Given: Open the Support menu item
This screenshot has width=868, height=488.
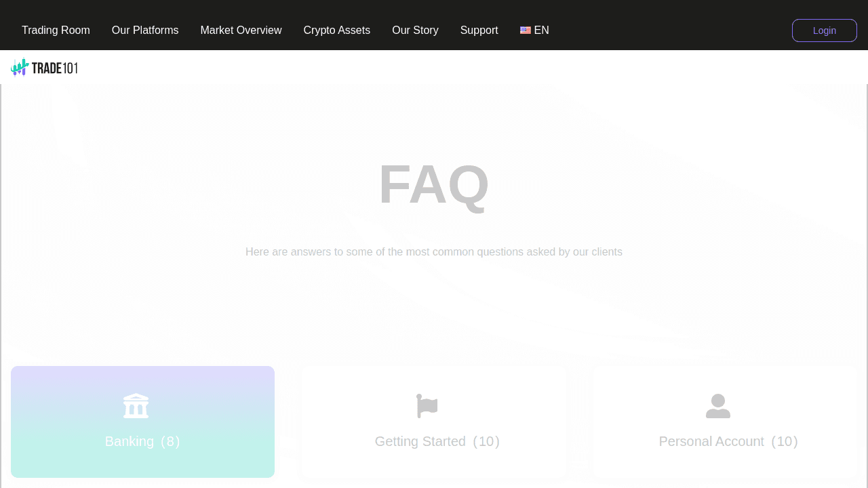Looking at the screenshot, I should click(479, 30).
